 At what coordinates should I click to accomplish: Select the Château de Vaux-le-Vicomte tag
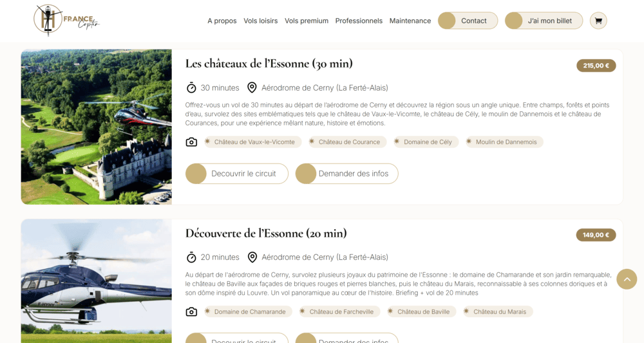(x=253, y=142)
